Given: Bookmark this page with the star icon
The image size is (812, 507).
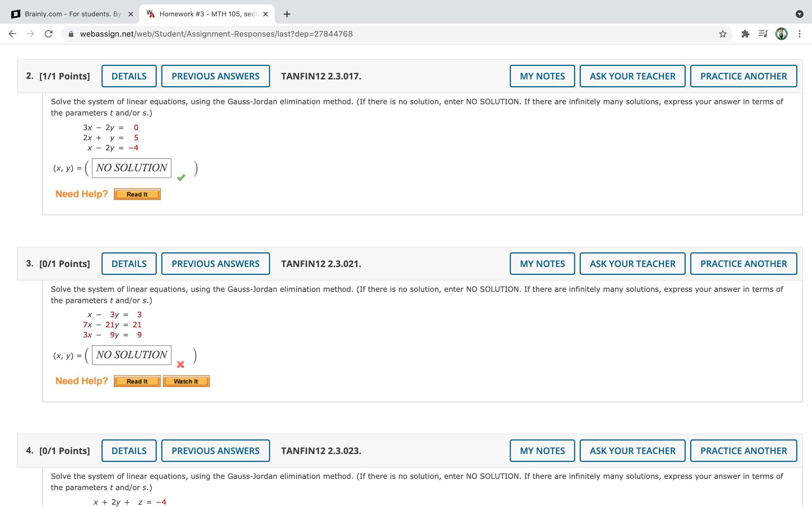Looking at the screenshot, I should tap(723, 34).
